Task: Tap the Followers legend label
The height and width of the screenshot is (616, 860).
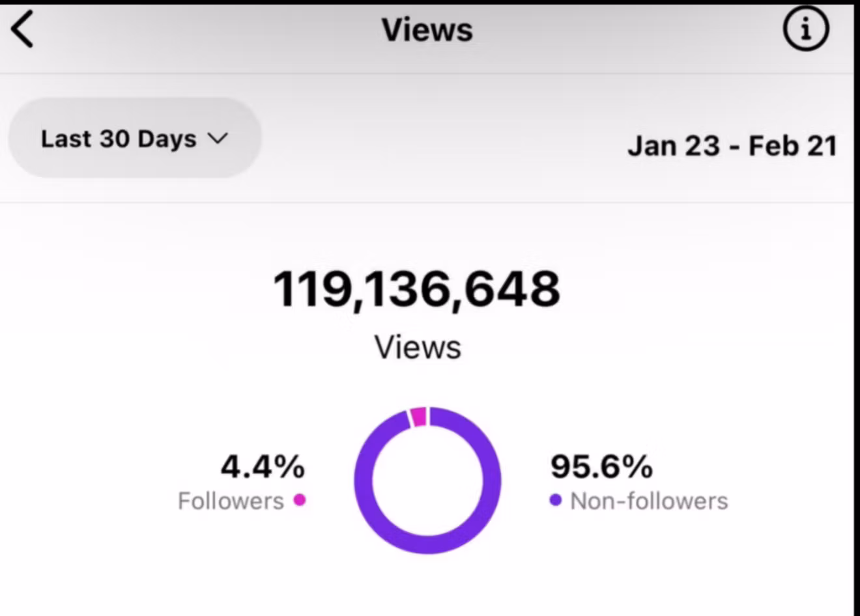Action: [231, 501]
